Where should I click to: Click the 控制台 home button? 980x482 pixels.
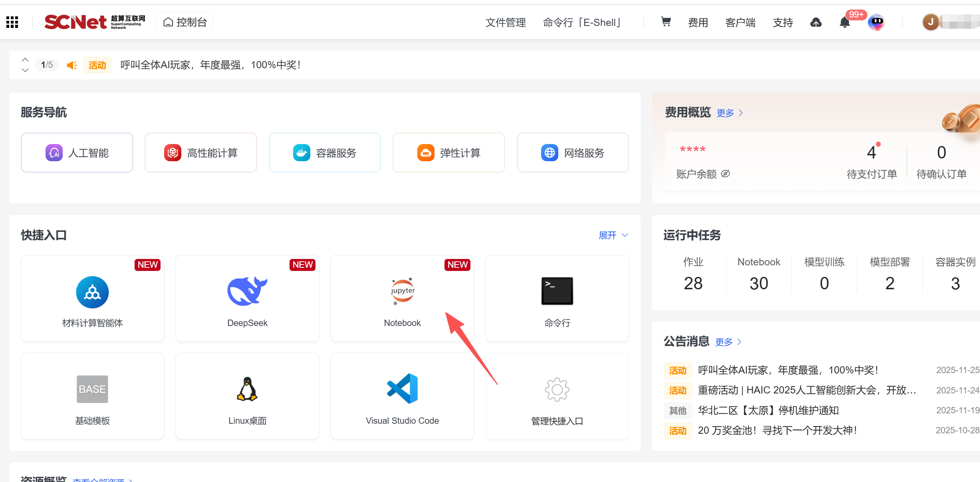tap(185, 22)
